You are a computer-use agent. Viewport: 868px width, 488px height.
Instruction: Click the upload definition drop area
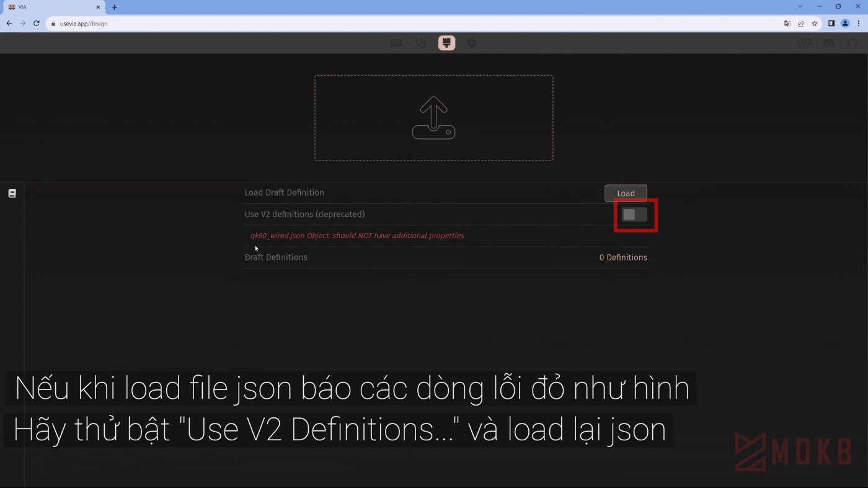(x=433, y=118)
